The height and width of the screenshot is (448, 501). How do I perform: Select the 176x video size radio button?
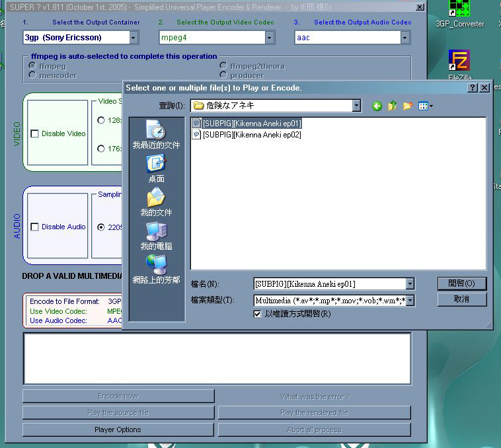coord(101,149)
